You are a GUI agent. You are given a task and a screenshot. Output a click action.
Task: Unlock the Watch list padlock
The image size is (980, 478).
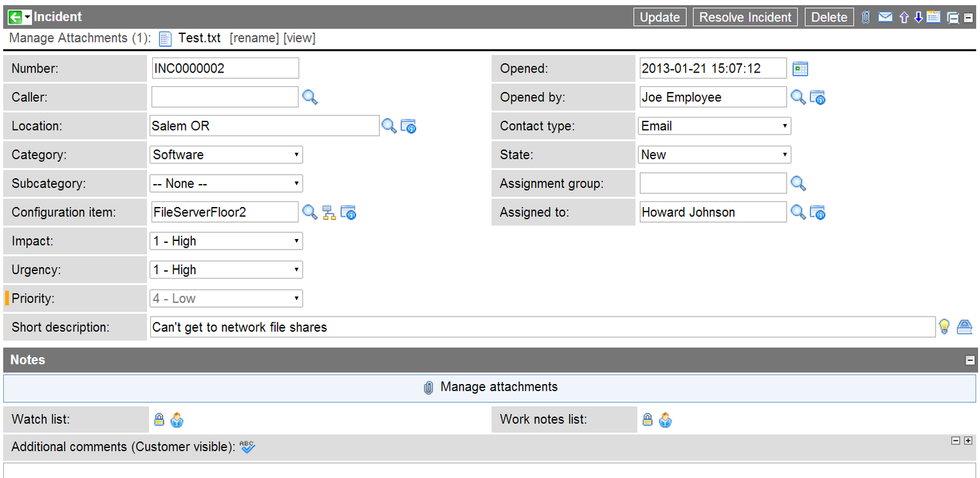[x=159, y=419]
